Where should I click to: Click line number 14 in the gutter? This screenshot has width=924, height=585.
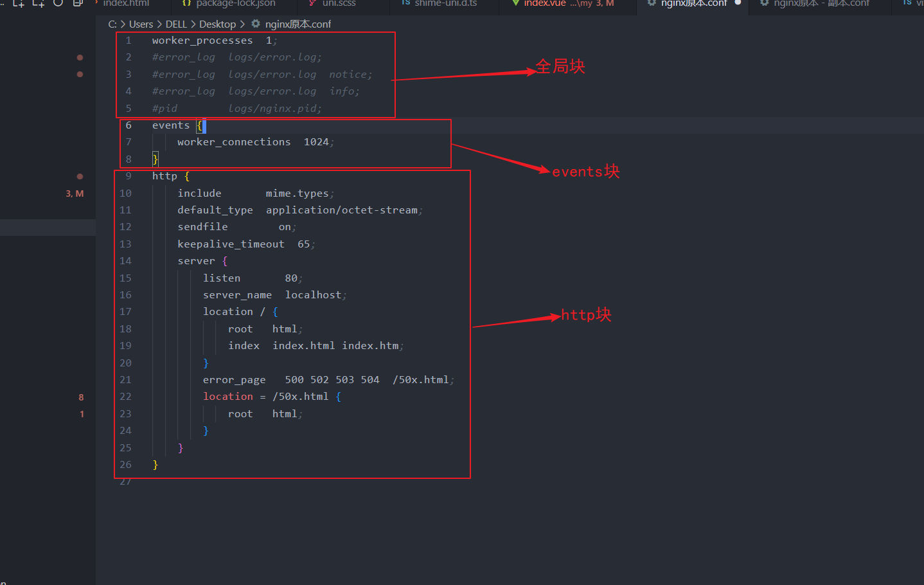pos(125,261)
